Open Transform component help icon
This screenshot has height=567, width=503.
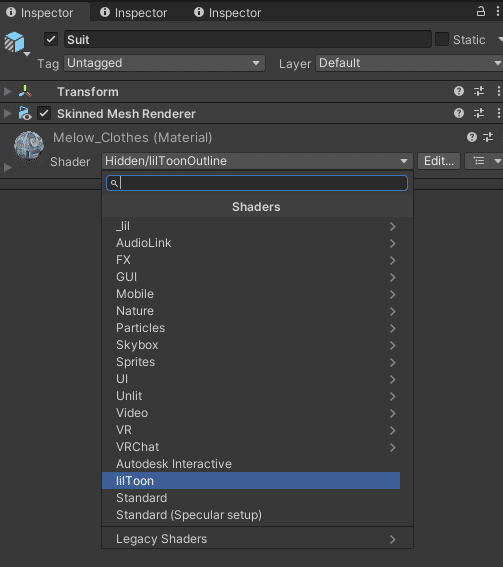tap(459, 91)
